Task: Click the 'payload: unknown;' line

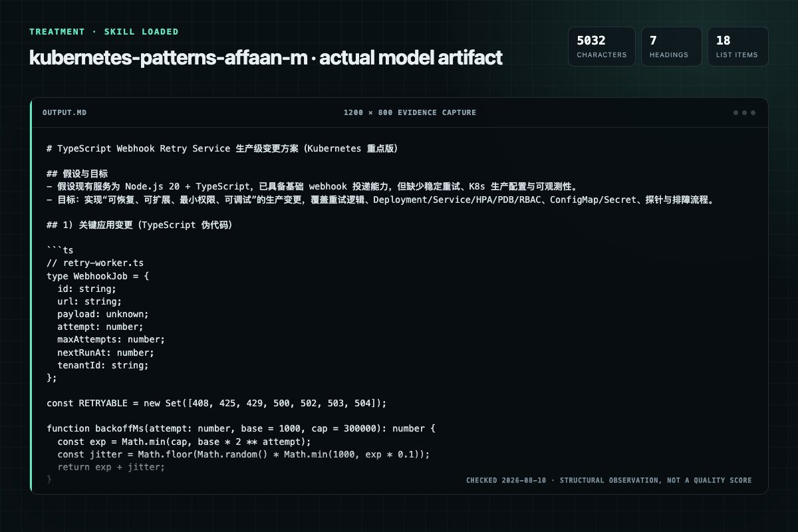Action: coord(103,314)
